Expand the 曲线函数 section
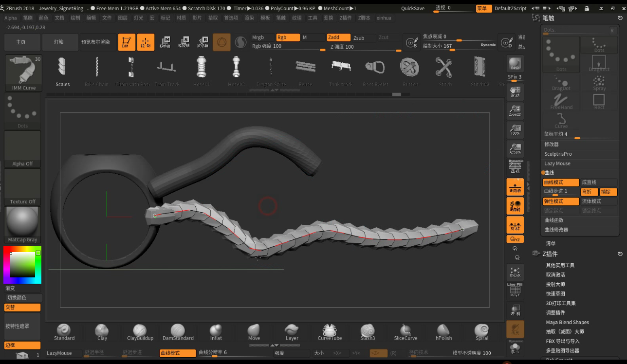 pos(554,220)
